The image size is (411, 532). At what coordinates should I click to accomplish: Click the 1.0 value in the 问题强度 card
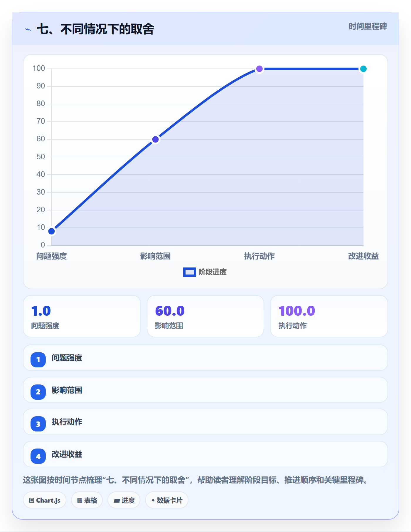point(41,311)
